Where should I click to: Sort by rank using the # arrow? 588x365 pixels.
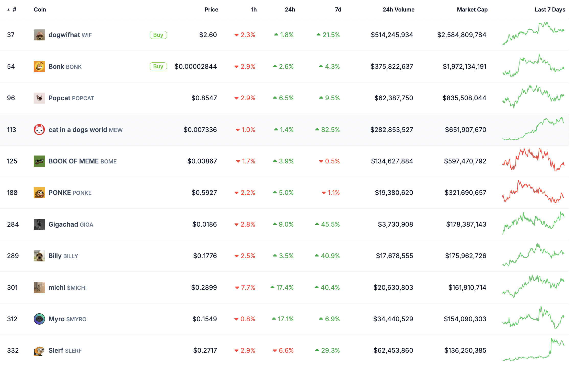[x=12, y=10]
